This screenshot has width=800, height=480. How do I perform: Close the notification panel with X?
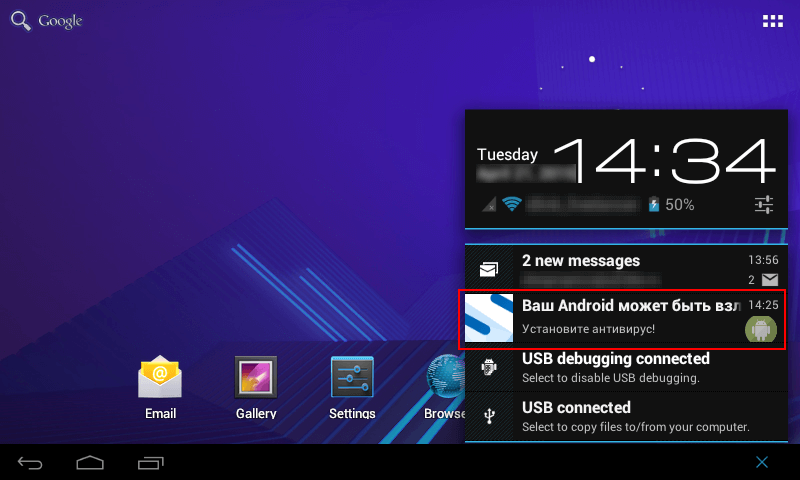[x=762, y=462]
